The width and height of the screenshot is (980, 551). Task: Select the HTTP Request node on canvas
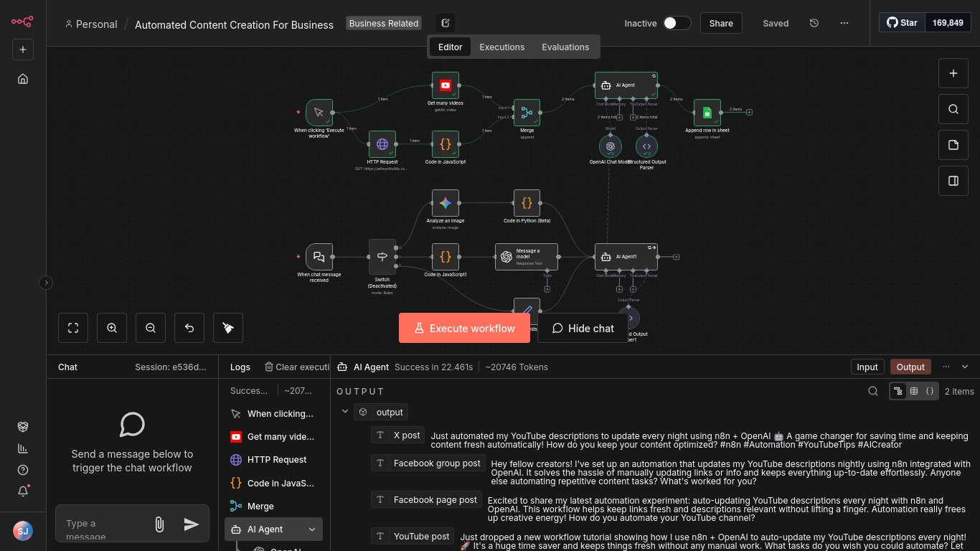382,144
